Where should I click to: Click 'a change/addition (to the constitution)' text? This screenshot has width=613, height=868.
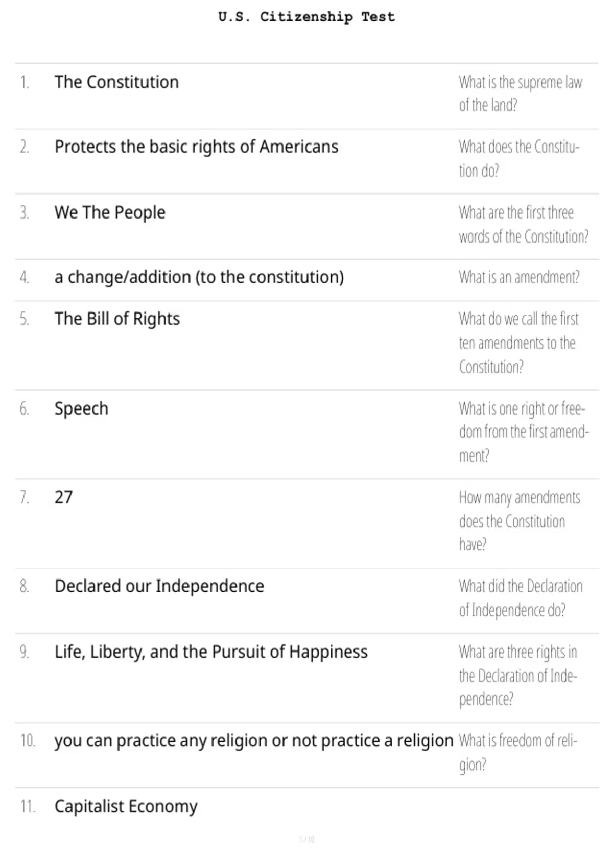(199, 277)
